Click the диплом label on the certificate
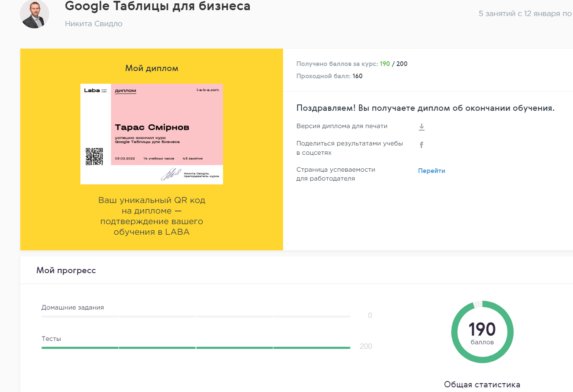 click(126, 90)
